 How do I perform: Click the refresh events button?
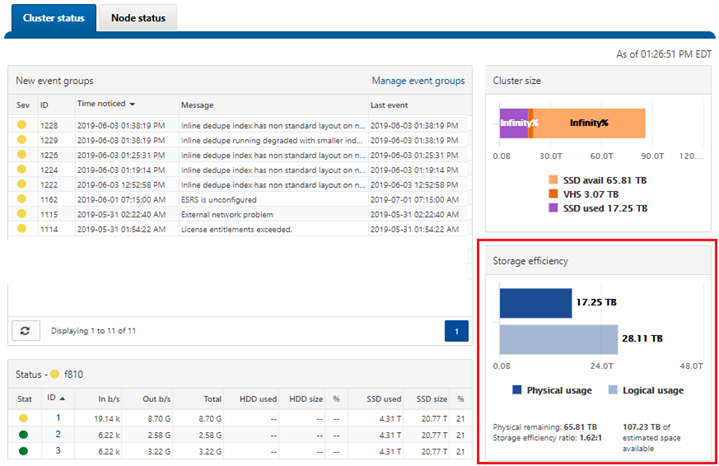point(26,329)
